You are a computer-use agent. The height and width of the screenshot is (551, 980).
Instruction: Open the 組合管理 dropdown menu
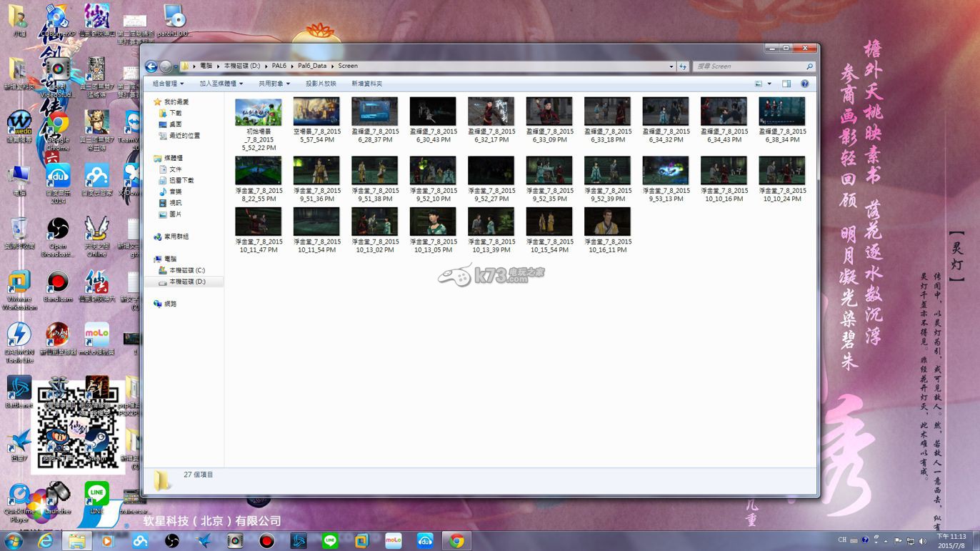click(168, 84)
